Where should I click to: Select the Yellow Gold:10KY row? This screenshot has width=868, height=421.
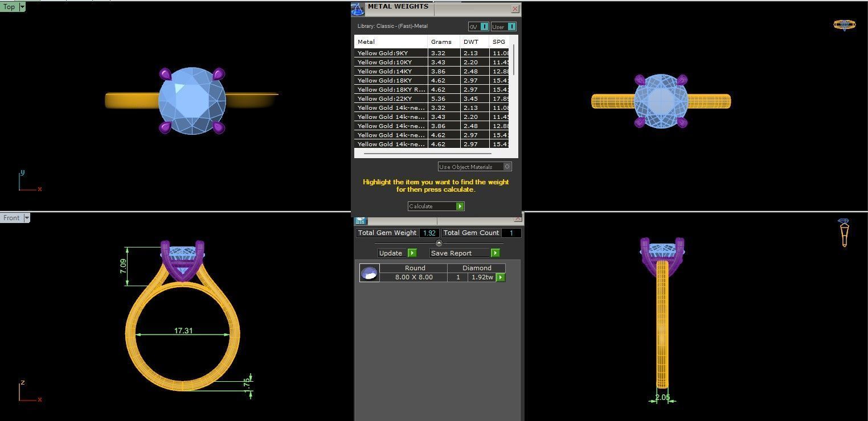click(x=432, y=62)
